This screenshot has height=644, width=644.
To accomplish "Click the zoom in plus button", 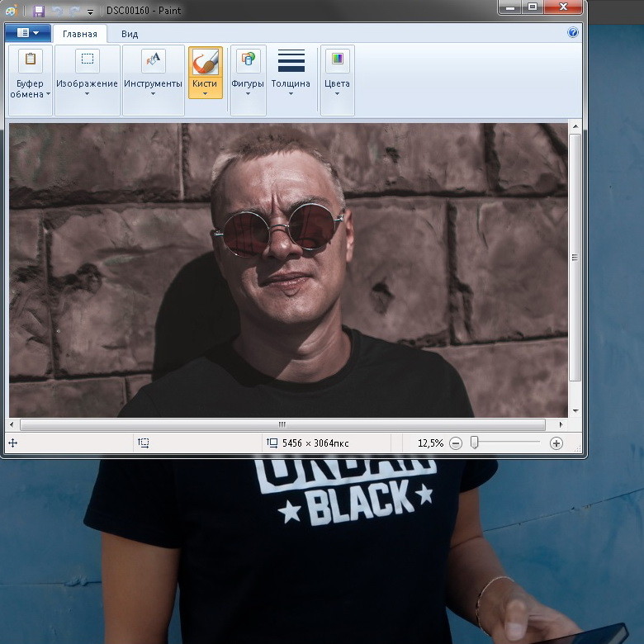I will pos(556,443).
